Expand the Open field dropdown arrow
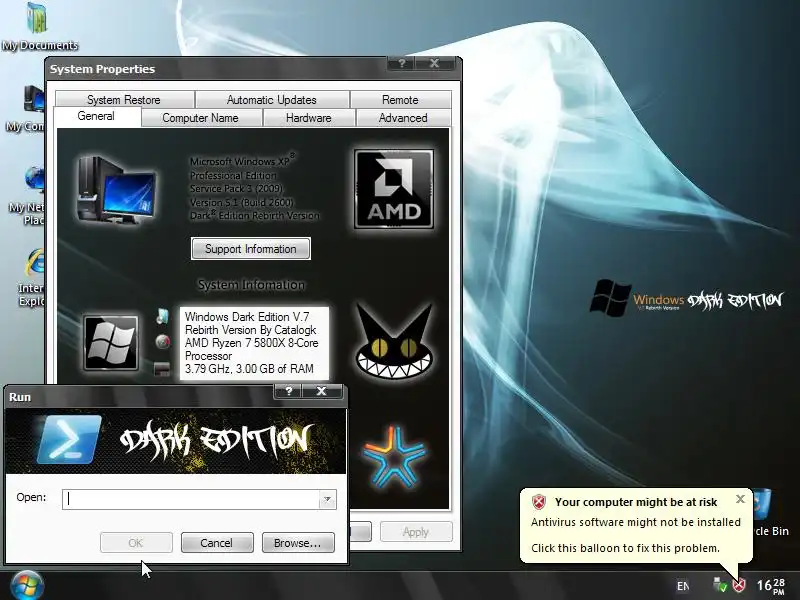800x600 pixels. [327, 499]
